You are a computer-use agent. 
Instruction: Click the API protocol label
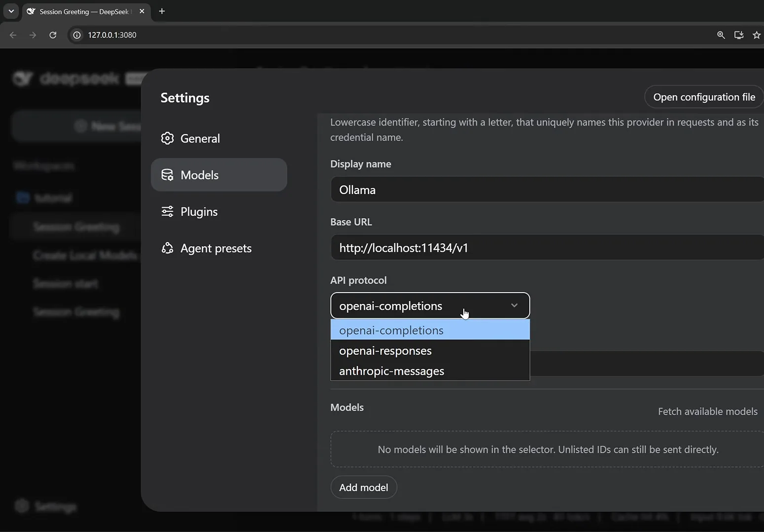coord(358,280)
